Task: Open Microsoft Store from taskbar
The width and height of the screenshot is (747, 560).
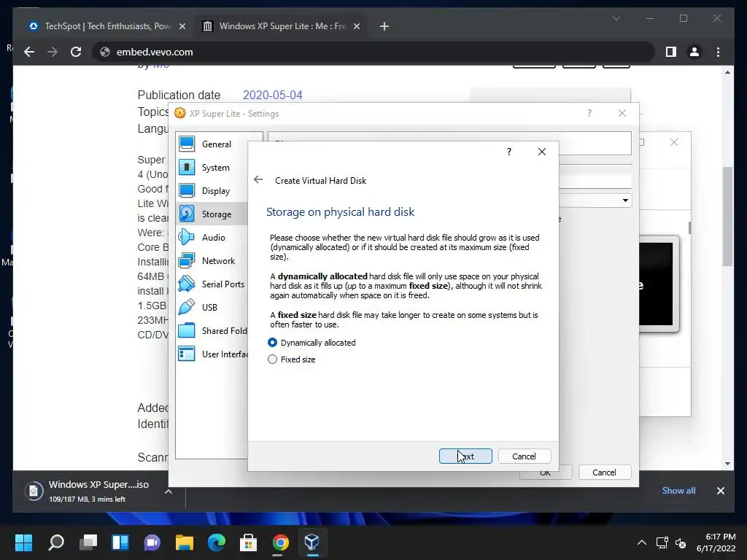Action: click(248, 542)
